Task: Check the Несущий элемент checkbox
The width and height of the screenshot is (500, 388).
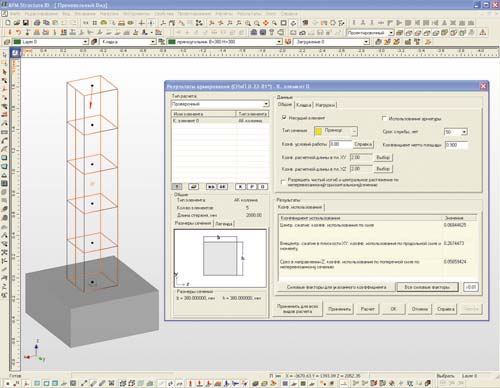Action: click(284, 118)
